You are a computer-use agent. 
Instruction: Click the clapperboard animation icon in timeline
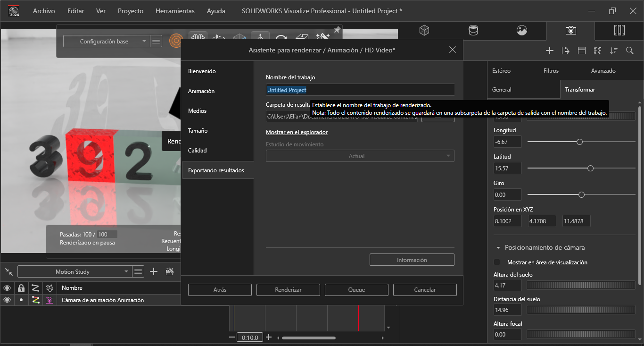click(x=170, y=271)
